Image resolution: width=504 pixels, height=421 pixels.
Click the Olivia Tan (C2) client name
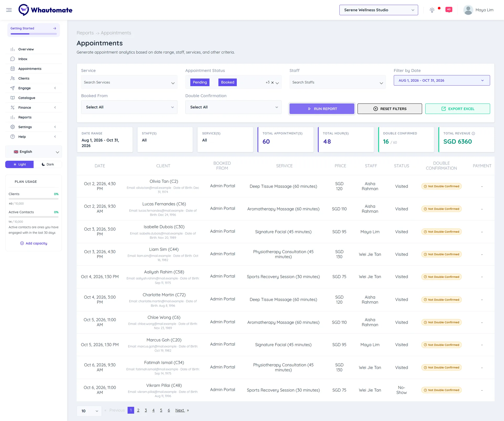tap(164, 181)
